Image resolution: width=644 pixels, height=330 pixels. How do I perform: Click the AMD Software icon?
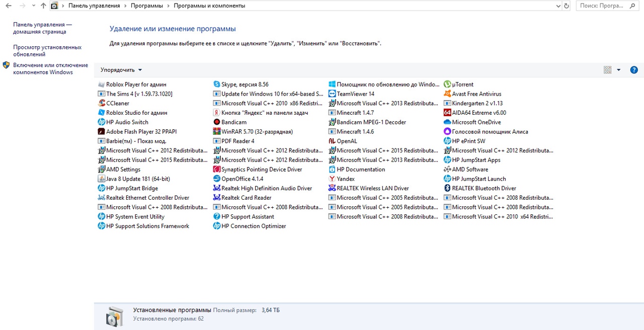[x=447, y=170]
